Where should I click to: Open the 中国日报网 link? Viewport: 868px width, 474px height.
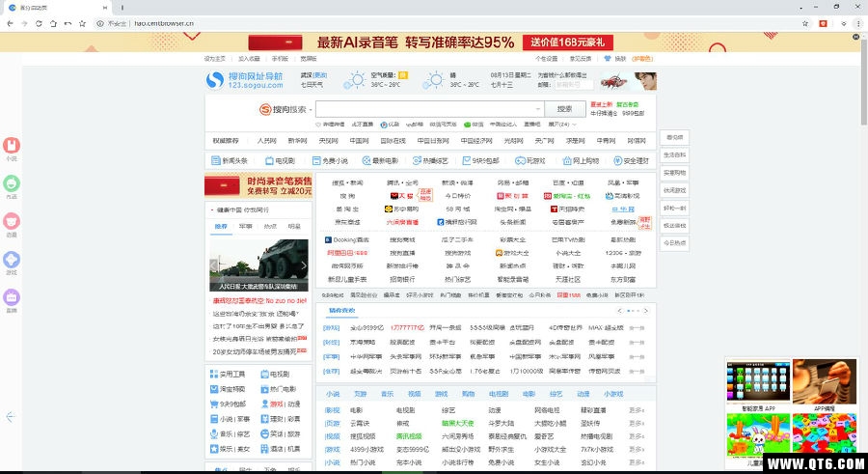coord(433,141)
